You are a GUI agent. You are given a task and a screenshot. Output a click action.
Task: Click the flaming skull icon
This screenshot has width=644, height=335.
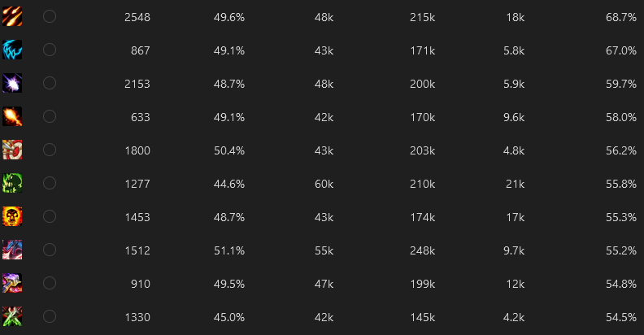tap(12, 216)
